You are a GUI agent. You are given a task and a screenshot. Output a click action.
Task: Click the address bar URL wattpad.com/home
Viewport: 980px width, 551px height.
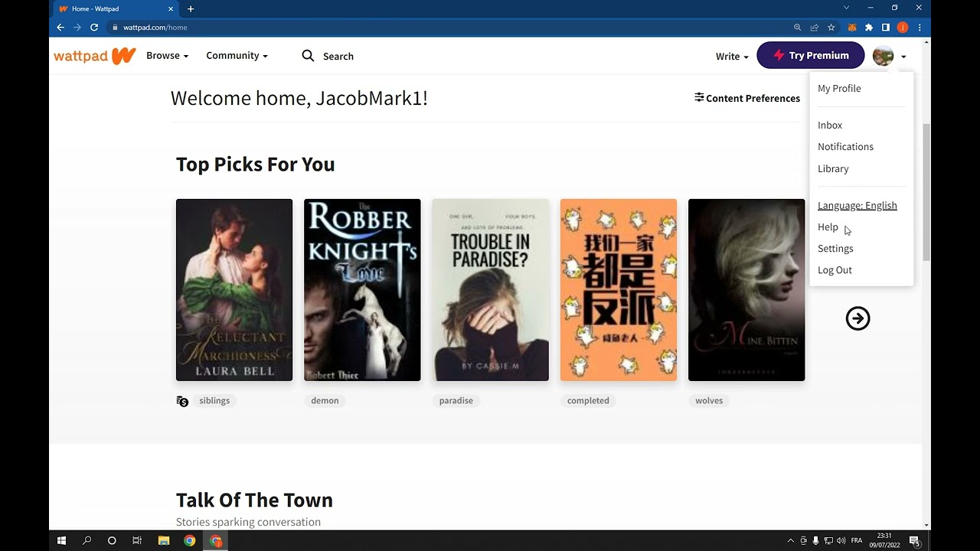click(x=155, y=28)
